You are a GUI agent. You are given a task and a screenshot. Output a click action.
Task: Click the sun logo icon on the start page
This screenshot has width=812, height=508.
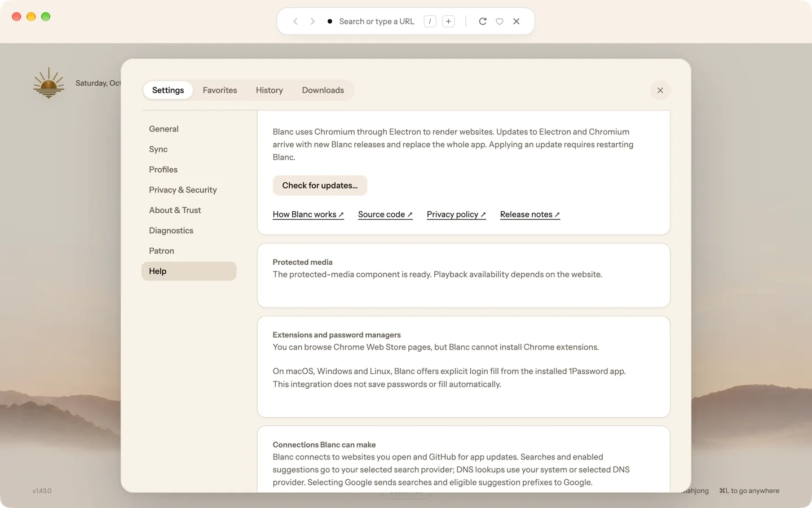point(48,83)
